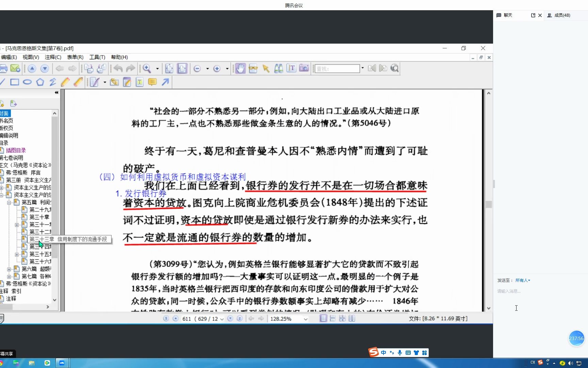
Task: Click the bookmark panel scroll down arrow
Action: [x=54, y=300]
